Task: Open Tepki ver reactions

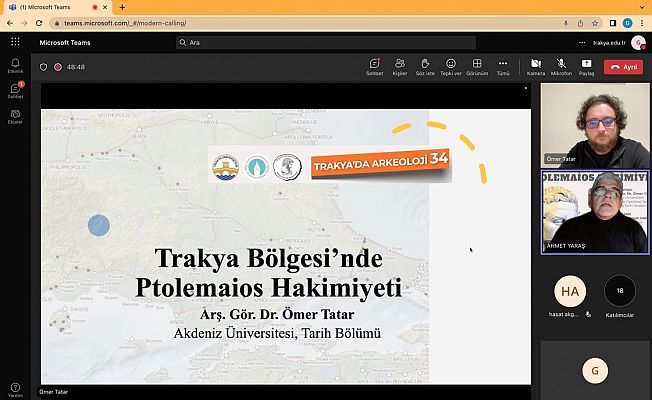Action: coord(451,66)
